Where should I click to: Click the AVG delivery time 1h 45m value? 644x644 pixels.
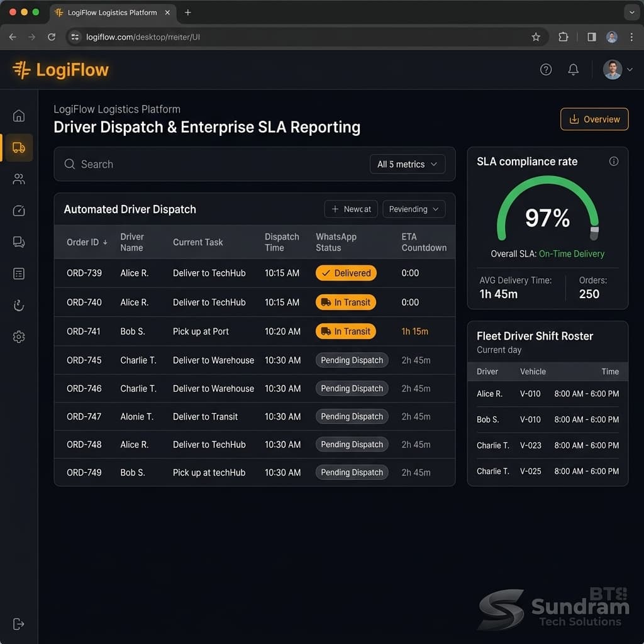498,294
